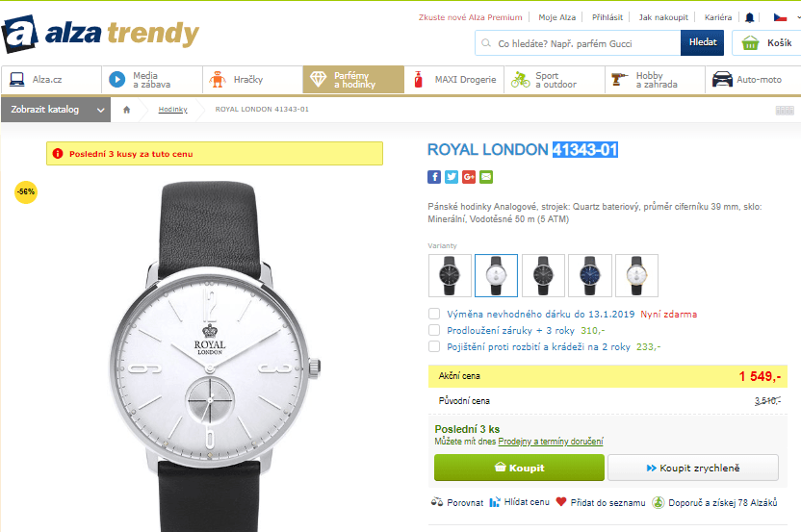
Task: Click the green Koupit button
Action: pyautogui.click(x=519, y=468)
